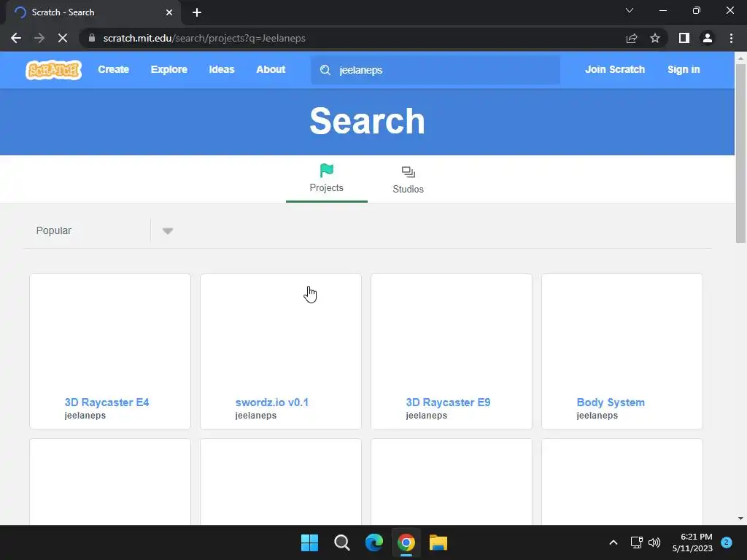Open the Explore menu item
This screenshot has width=747, height=560.
(169, 69)
